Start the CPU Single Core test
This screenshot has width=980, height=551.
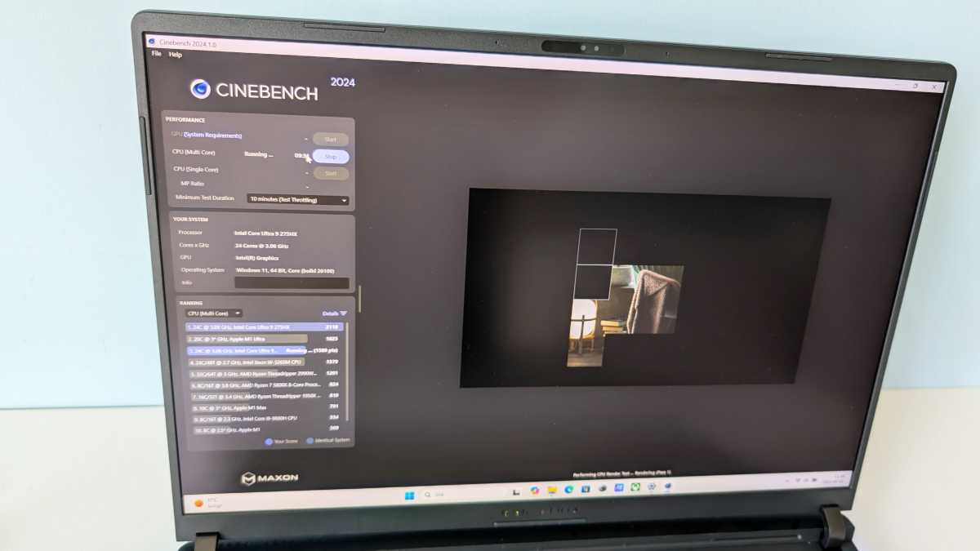[331, 173]
